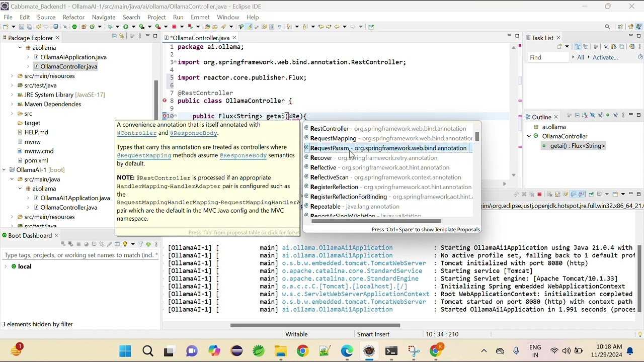Screen dimensions: 644x362
Task: Toggle Categorized view in Task List toolbar
Action: pyautogui.click(x=578, y=47)
